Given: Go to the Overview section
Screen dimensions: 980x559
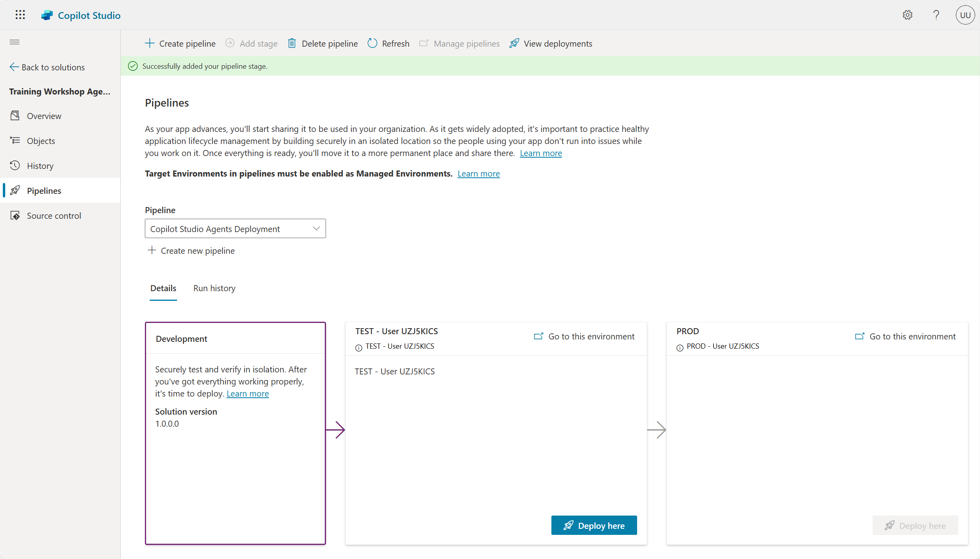Looking at the screenshot, I should (x=44, y=115).
